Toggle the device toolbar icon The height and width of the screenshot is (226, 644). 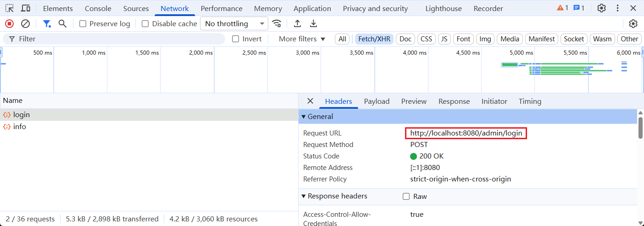26,8
